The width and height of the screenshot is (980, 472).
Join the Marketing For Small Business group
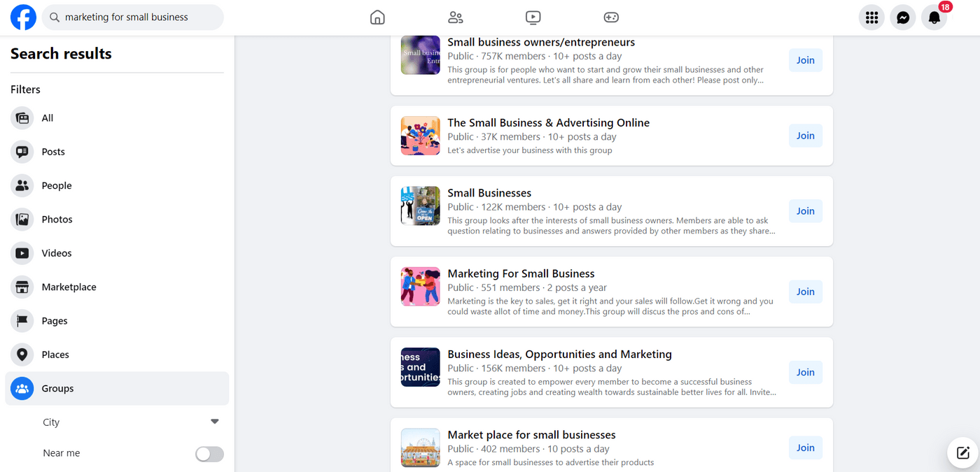[x=805, y=292]
